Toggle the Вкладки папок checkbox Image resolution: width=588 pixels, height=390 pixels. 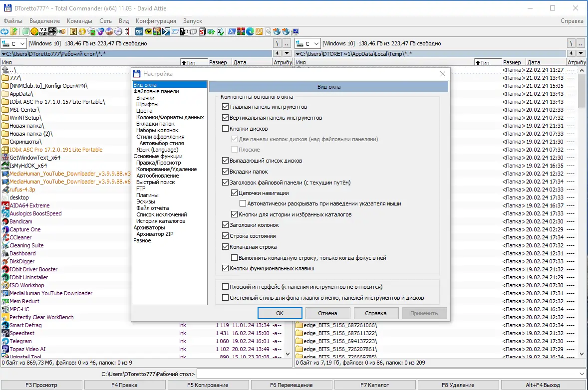pyautogui.click(x=226, y=171)
